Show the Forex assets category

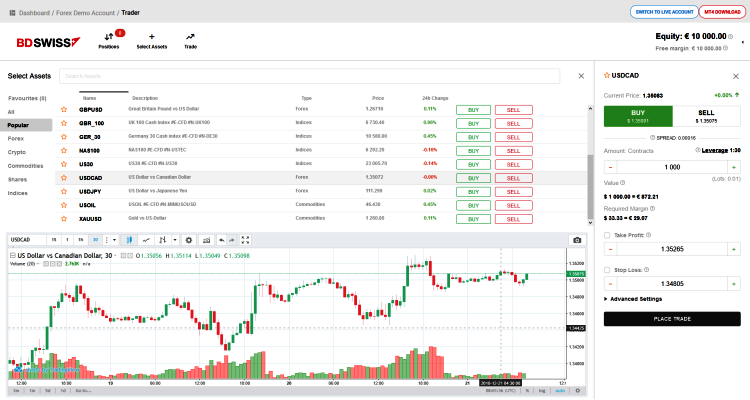16,138
